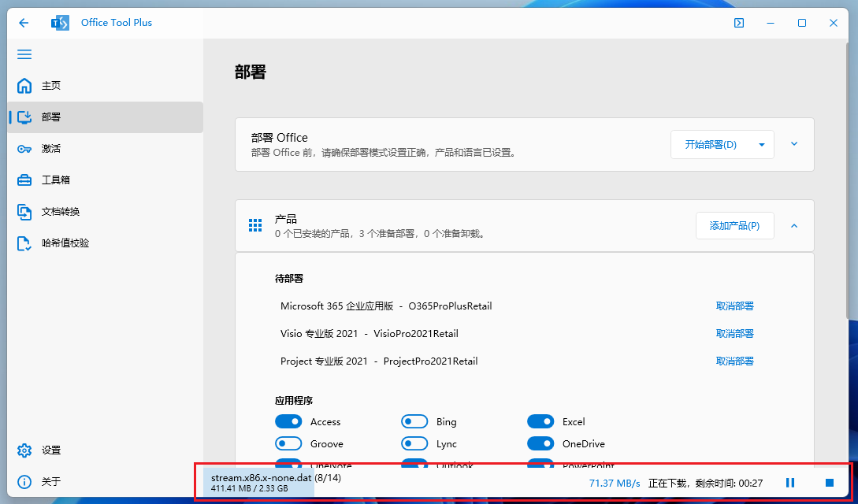Turn off the OneDrive toggle
Image resolution: width=858 pixels, height=504 pixels.
click(540, 443)
